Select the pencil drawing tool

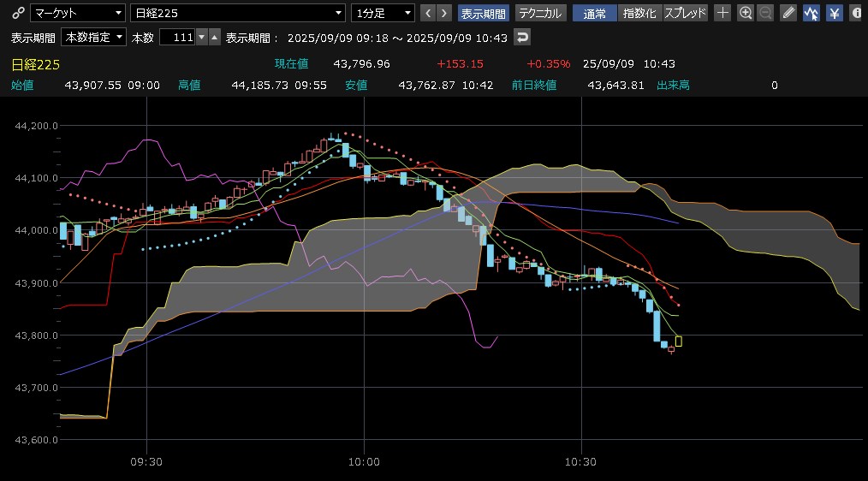click(x=788, y=13)
